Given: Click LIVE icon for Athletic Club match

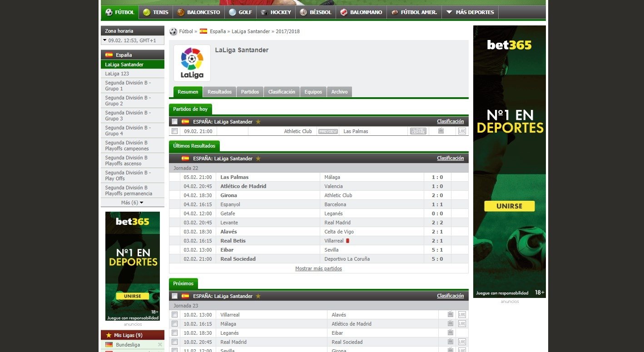Looking at the screenshot, I should (x=462, y=131).
